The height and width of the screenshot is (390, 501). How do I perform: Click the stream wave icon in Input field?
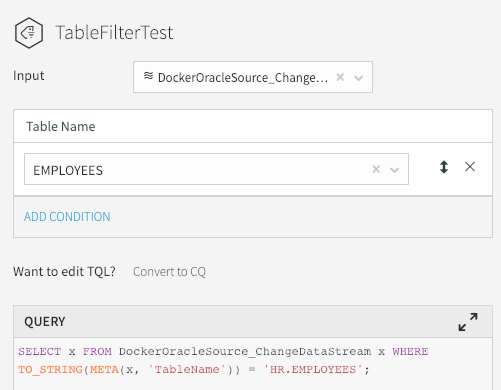pos(148,76)
